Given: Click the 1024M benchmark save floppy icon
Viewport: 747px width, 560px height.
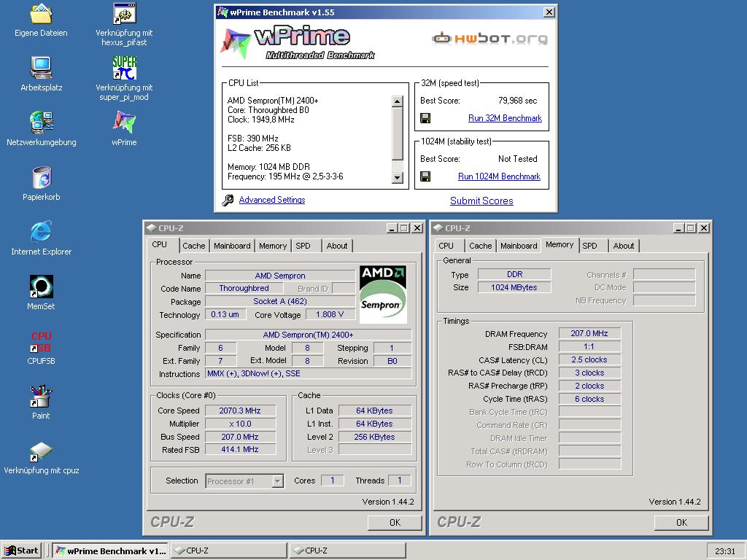Looking at the screenshot, I should (425, 176).
